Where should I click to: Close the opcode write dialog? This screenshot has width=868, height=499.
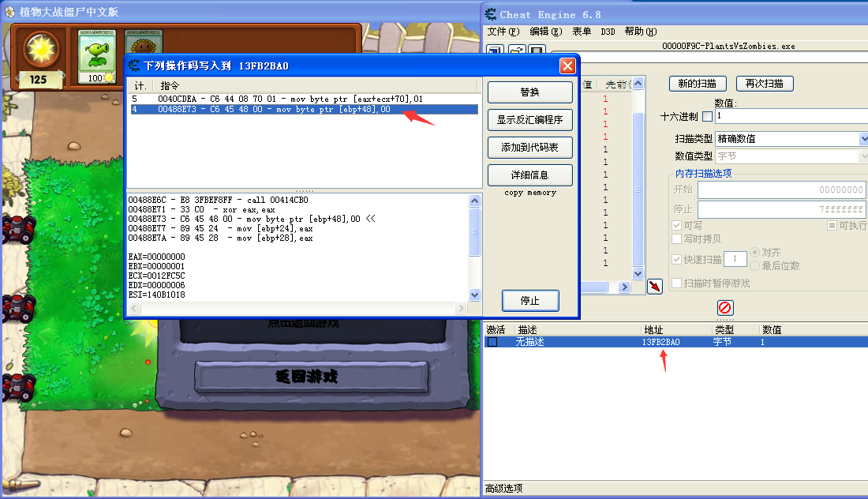(567, 66)
